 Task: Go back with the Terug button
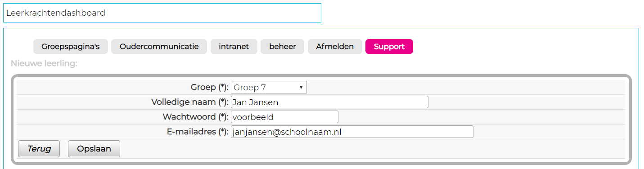coord(39,149)
